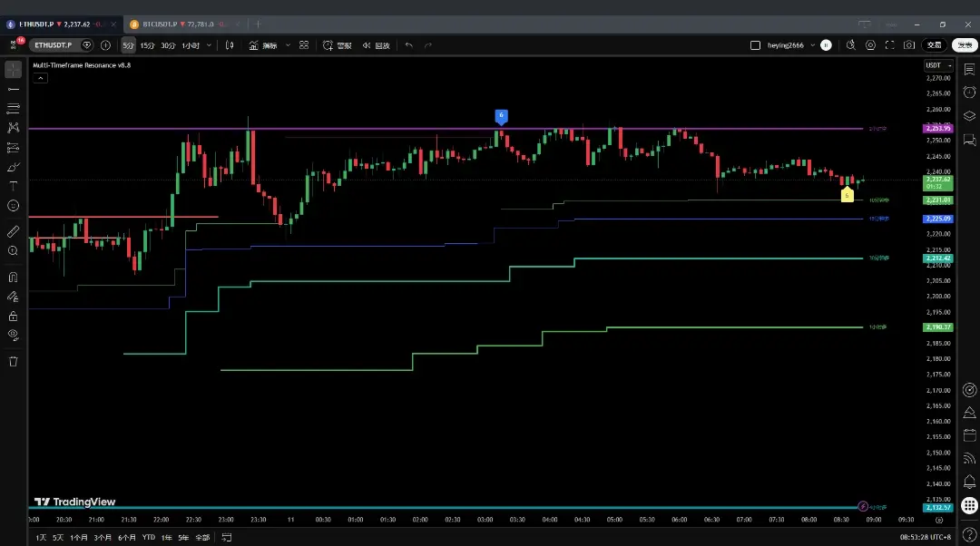Click the trash icon to remove drawings
This screenshot has height=546, width=980.
(x=13, y=362)
